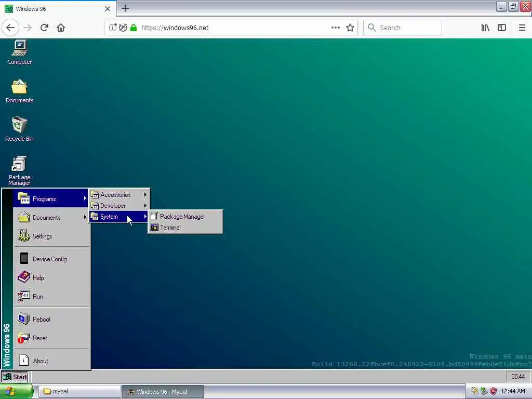Click the host Windows XP Start button

tap(16, 392)
